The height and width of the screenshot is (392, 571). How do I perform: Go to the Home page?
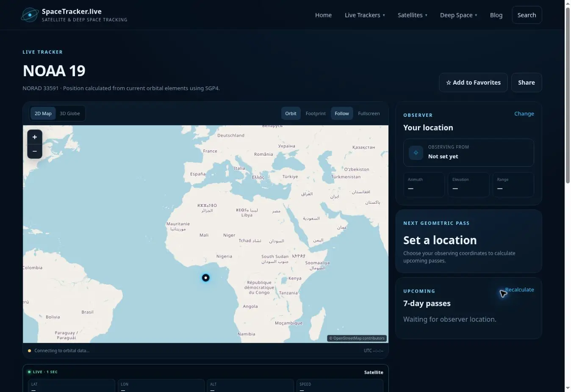point(323,15)
